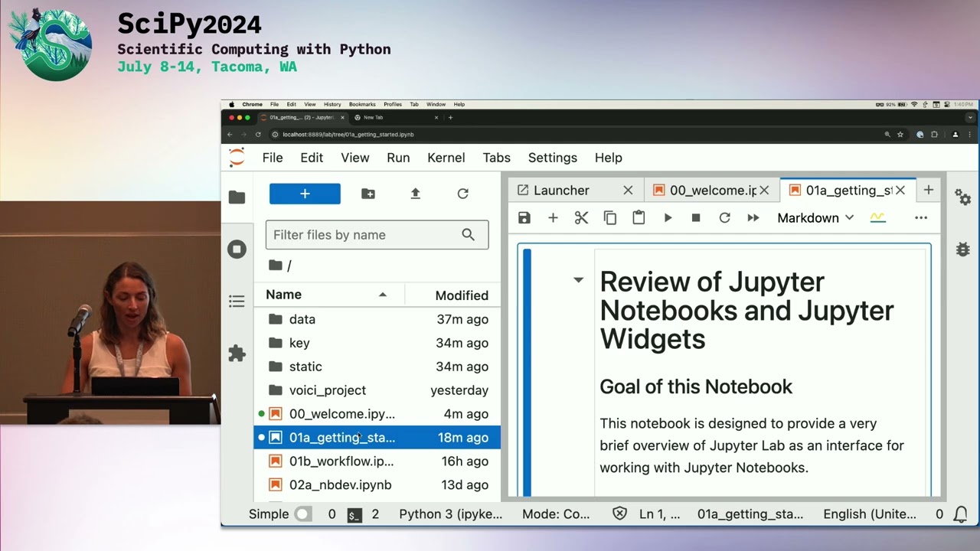Open the JupyterLab View menu

tap(355, 158)
